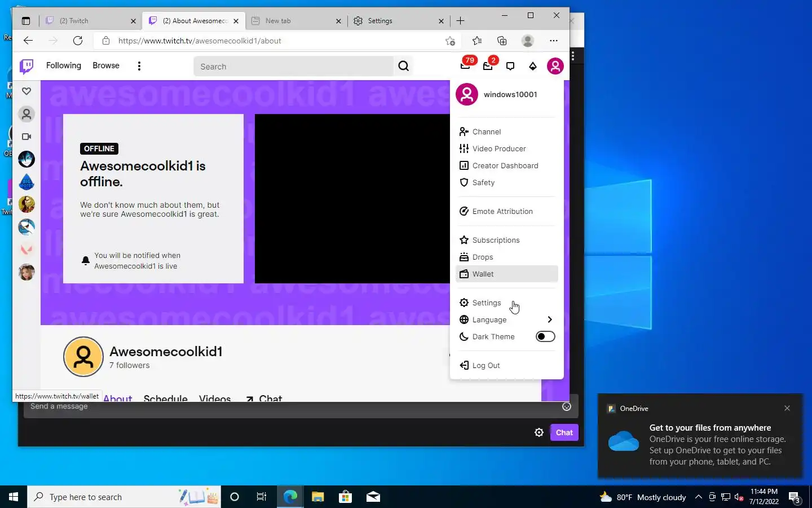This screenshot has width=812, height=508.
Task: Add this page to favorites star-plus icon
Action: tap(450, 41)
